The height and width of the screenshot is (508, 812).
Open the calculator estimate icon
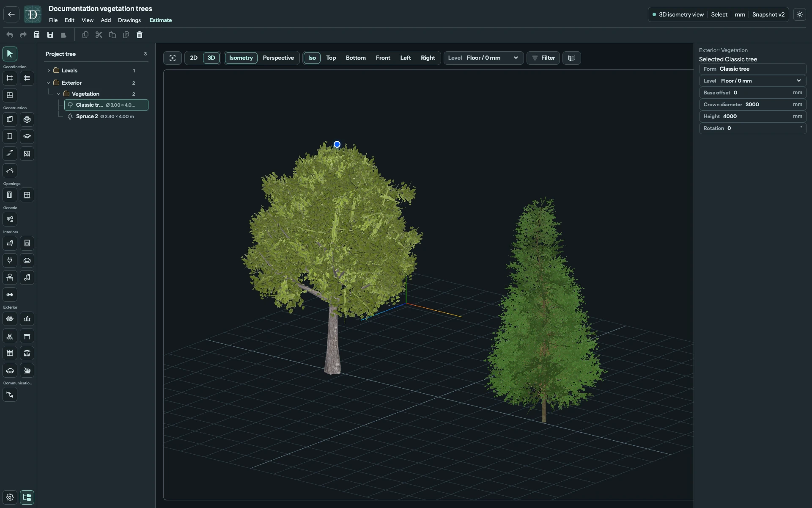click(37, 35)
